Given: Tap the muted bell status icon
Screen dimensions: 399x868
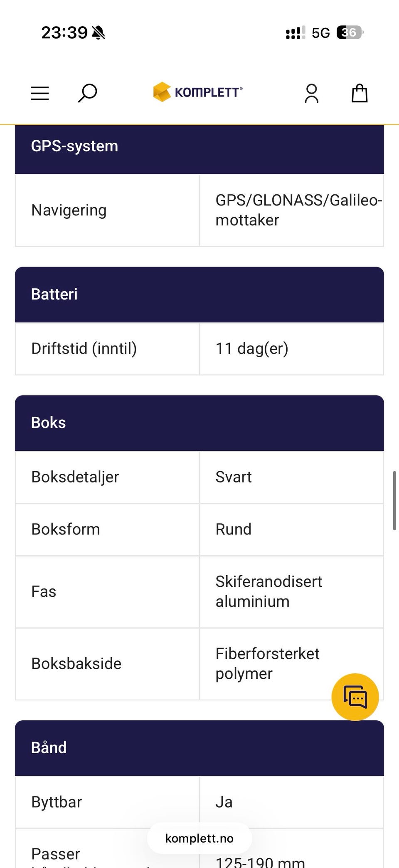Looking at the screenshot, I should [99, 32].
